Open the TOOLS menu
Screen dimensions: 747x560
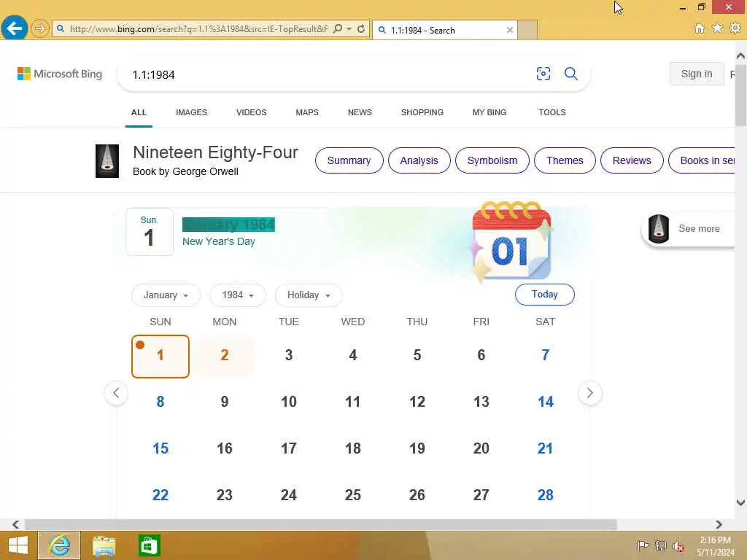click(x=552, y=112)
